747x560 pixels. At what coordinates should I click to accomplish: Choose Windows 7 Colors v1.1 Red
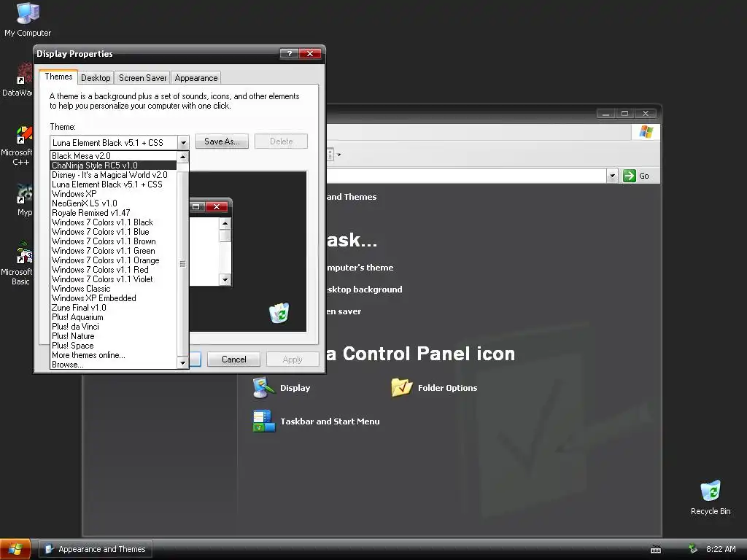click(x=113, y=270)
